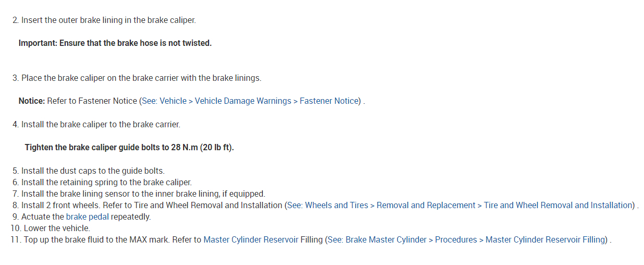The image size is (644, 265).
Task: Click step 3 'Place the brake caliper' text
Action: point(141,78)
